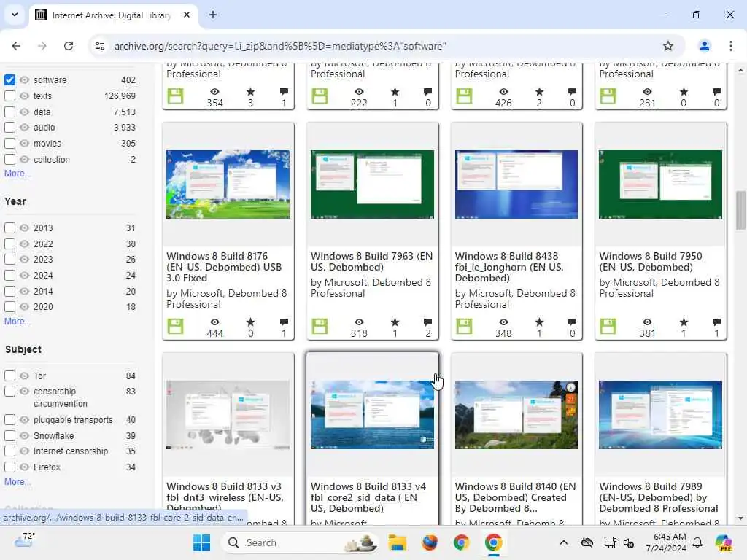Open Windows 8 Build 7989 title link
This screenshot has height=560, width=747.
click(x=659, y=497)
